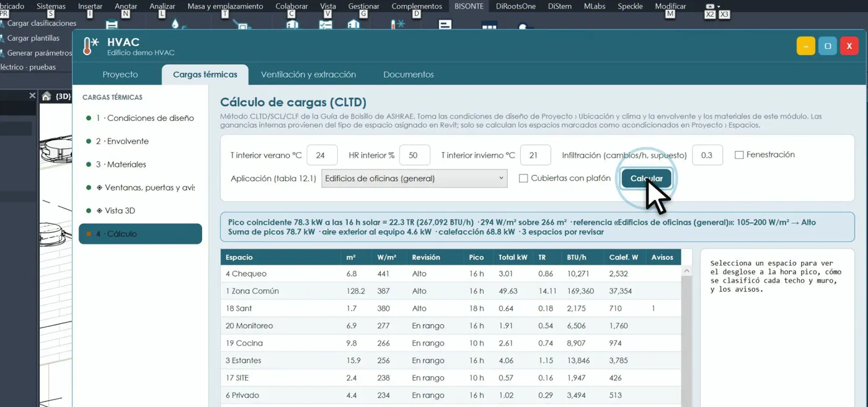This screenshot has width=868, height=407.
Task: Click the home icon beside the {3D} view tab
Action: pyautogui.click(x=46, y=96)
